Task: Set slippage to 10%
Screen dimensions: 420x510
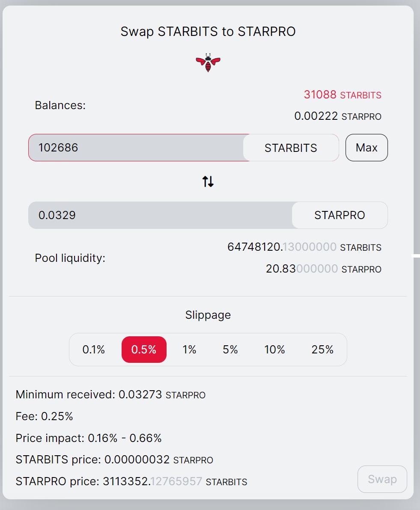Action: (x=274, y=350)
